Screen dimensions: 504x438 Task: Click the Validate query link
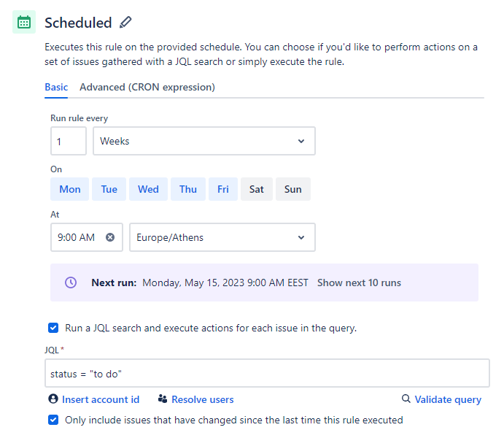tap(448, 399)
